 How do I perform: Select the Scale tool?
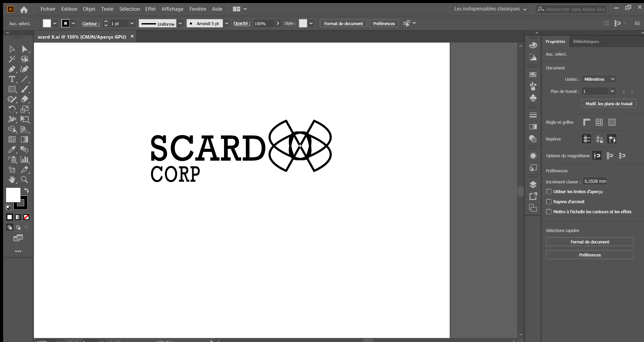click(25, 109)
